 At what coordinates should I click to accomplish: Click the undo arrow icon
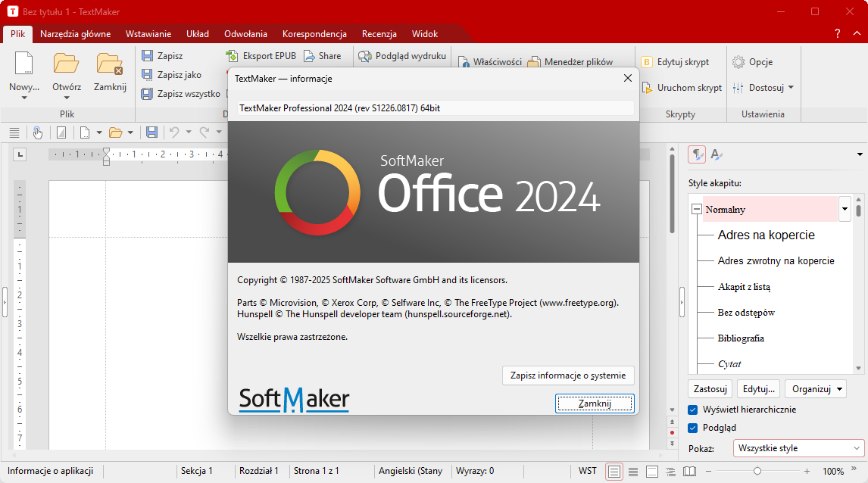point(174,132)
